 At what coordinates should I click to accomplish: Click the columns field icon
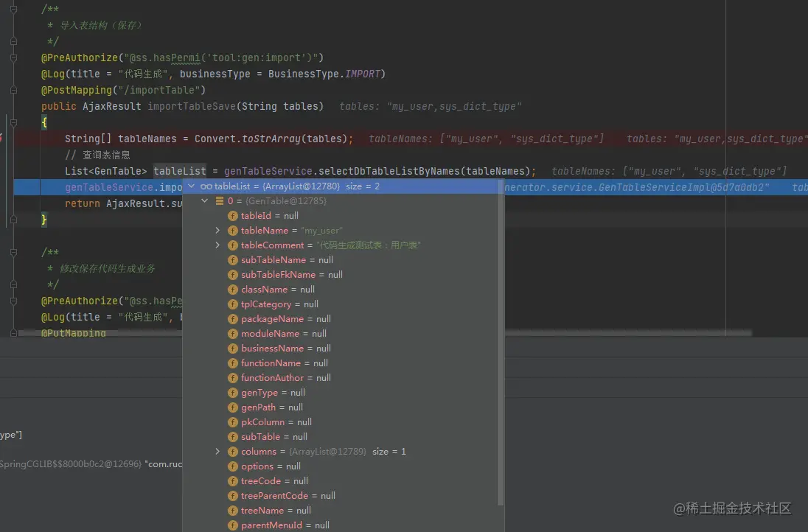pos(233,451)
